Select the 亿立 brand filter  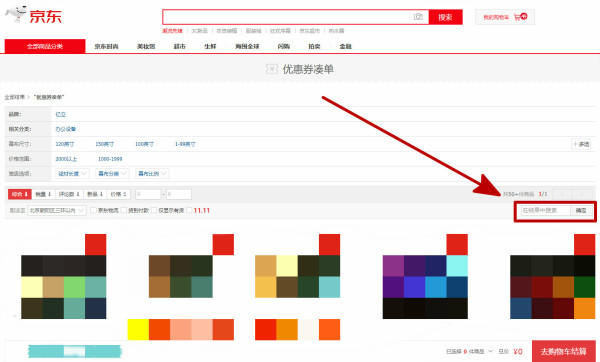pos(60,114)
